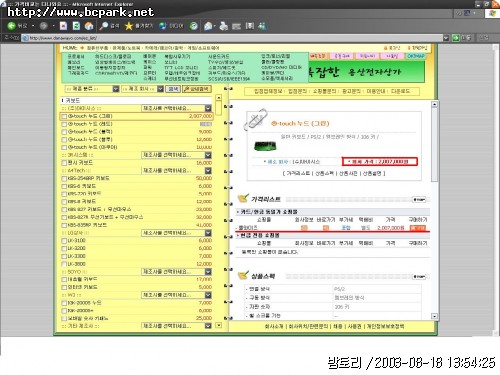The image size is (500, 375).
Task: Click the paint-palette icon beside 가격리스트
Action: pos(243,199)
